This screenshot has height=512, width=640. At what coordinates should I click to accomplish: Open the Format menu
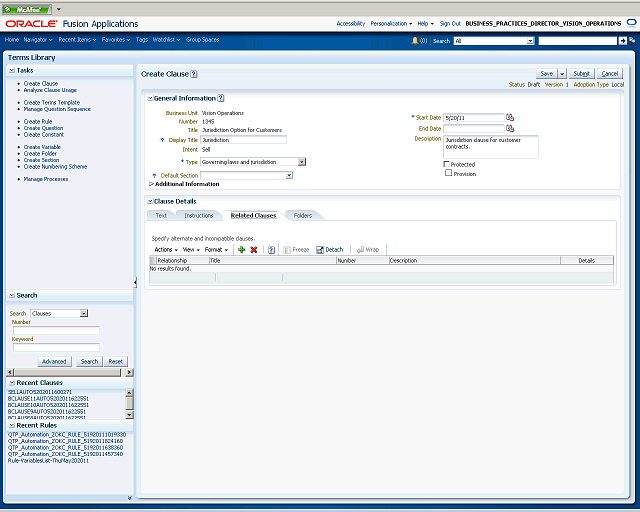(216, 249)
